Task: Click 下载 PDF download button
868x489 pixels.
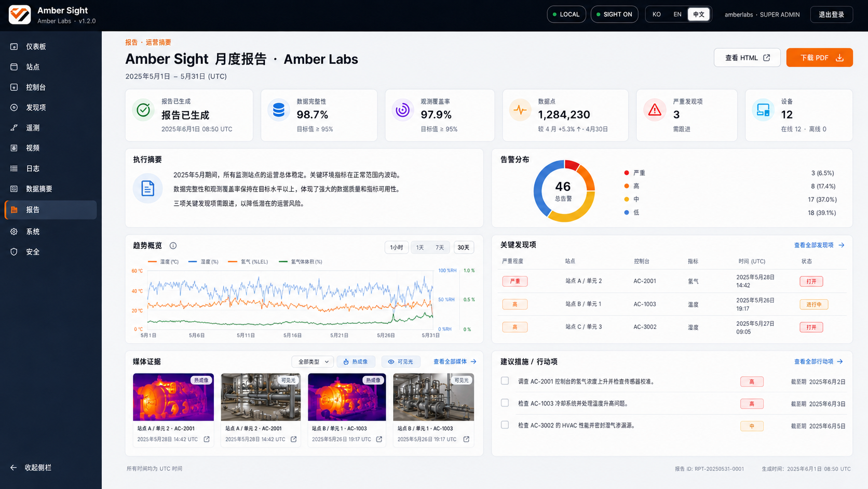Action: click(820, 58)
